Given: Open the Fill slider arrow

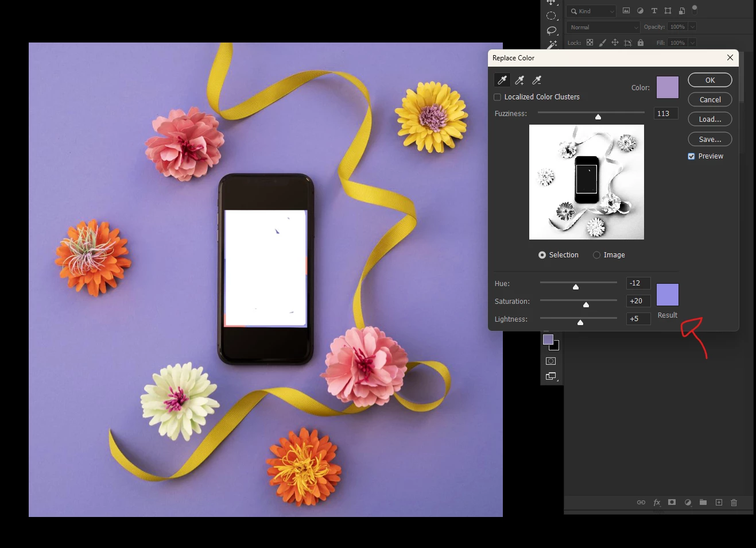Looking at the screenshot, I should pyautogui.click(x=692, y=43).
